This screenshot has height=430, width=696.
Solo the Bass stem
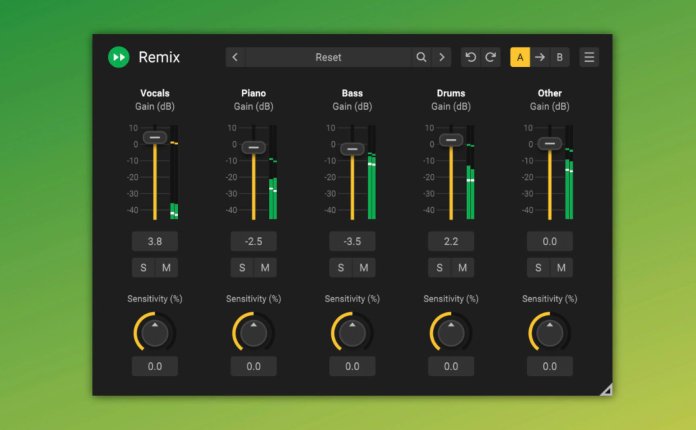(x=340, y=268)
